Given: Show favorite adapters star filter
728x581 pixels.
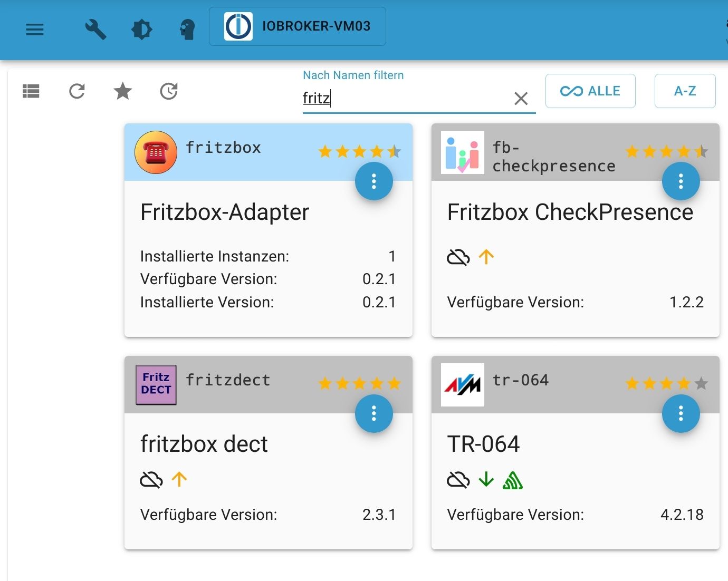Looking at the screenshot, I should (x=123, y=91).
